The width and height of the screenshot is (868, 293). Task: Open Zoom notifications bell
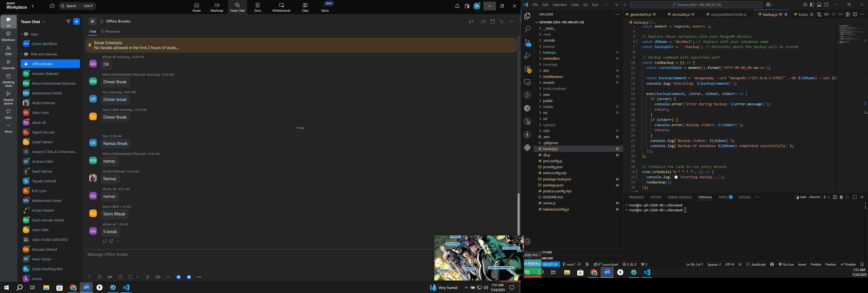point(457,6)
